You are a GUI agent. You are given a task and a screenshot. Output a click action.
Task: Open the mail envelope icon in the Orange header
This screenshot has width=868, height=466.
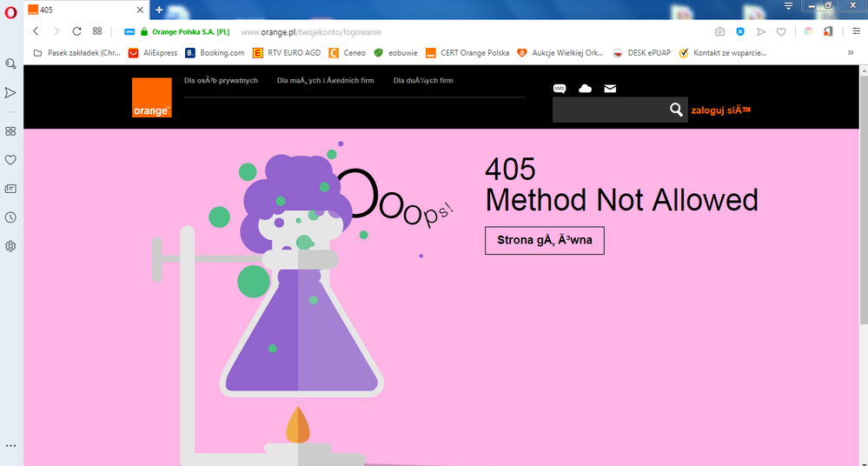[610, 89]
